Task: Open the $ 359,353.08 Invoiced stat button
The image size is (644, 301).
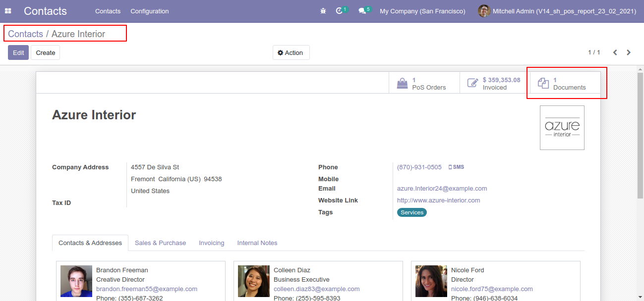Action: 495,84
